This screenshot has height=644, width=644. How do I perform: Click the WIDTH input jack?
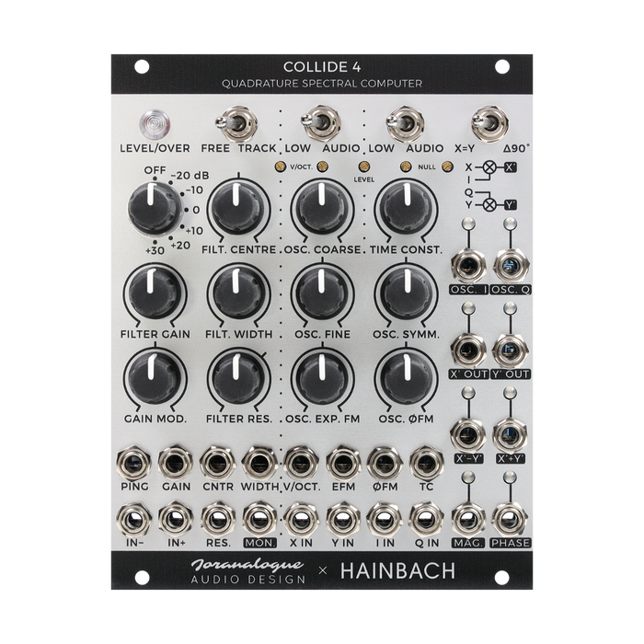coord(259,463)
